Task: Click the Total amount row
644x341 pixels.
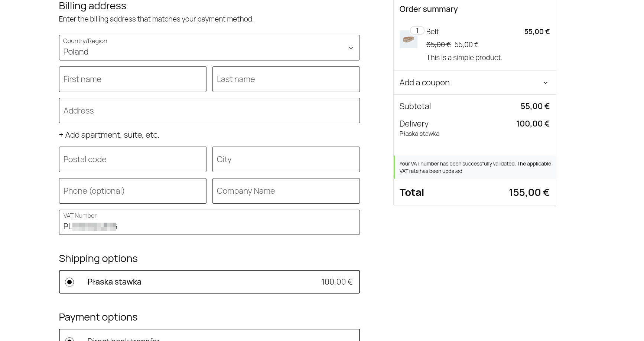Action: (475, 192)
